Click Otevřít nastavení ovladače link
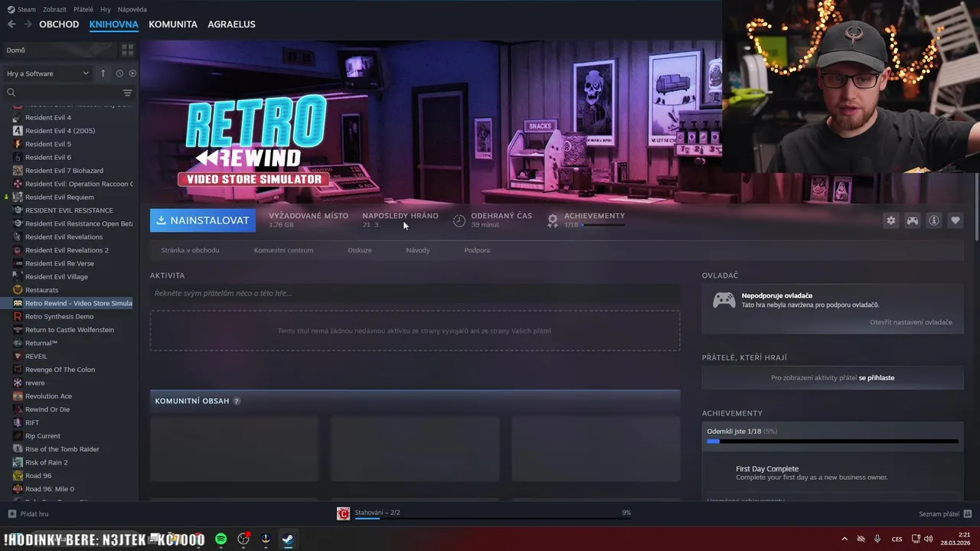Screen dimensions: 980x551 coord(911,322)
